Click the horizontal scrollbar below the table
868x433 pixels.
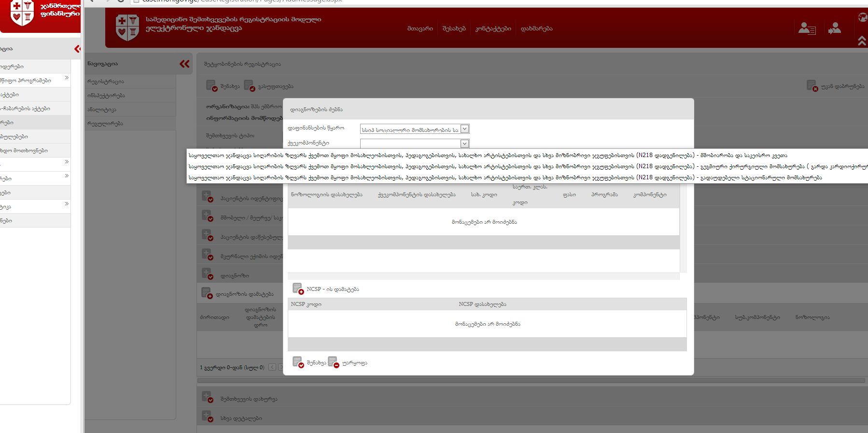pos(531,380)
